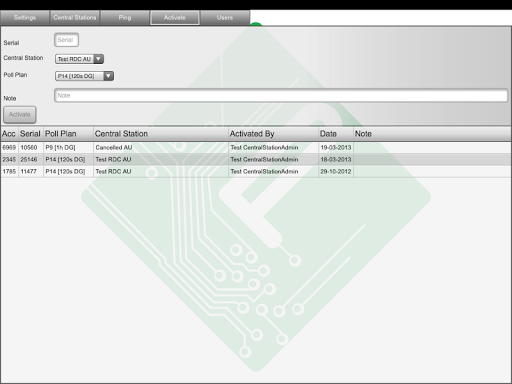The width and height of the screenshot is (512, 384).
Task: Open the Settings tab
Action: tap(25, 18)
